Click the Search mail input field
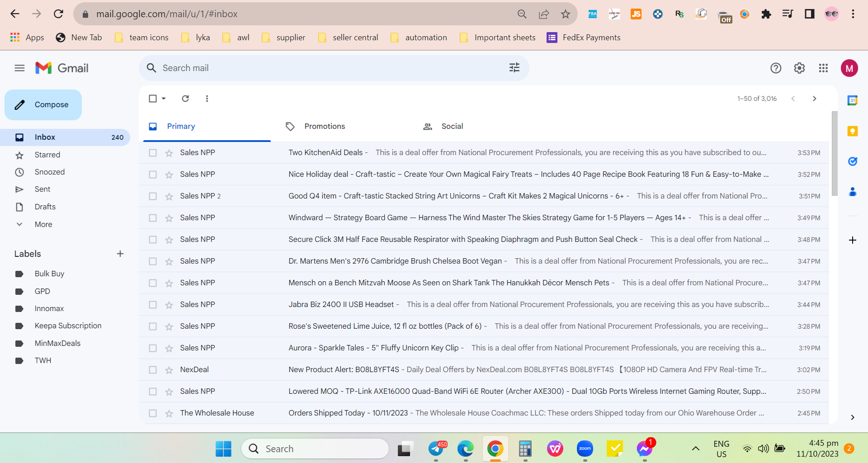Screen dimensions: 868x463 (x=334, y=68)
